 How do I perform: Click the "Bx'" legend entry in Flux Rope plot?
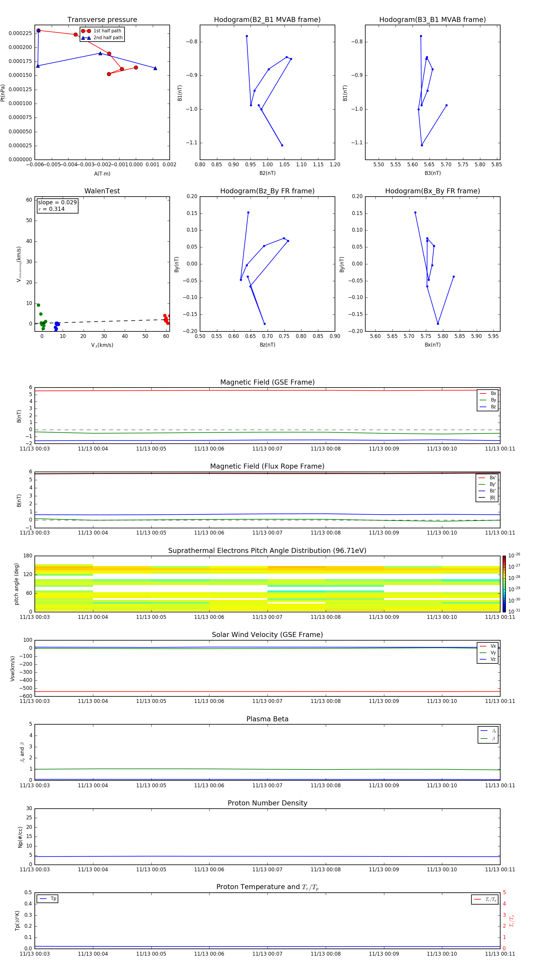487,478
